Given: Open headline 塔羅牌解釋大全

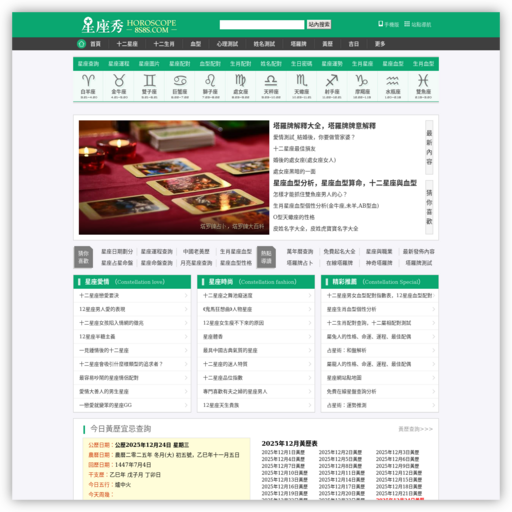Looking at the screenshot, I should click(x=324, y=126).
